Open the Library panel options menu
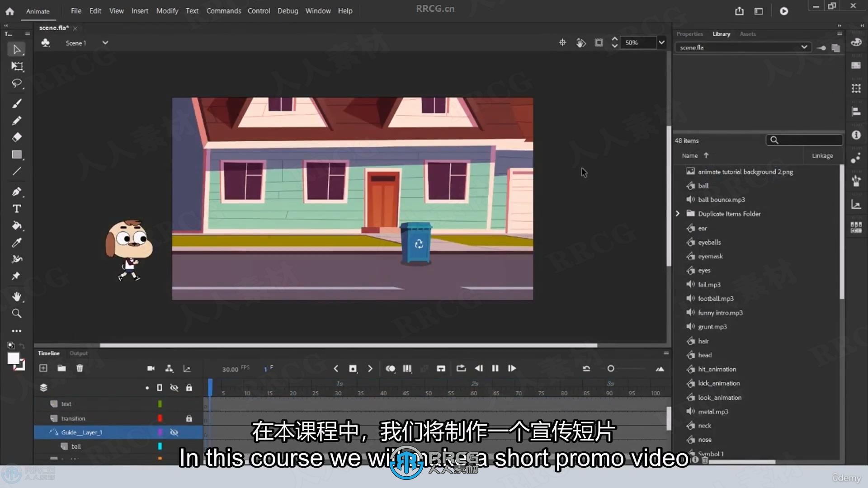This screenshot has height=488, width=868. 840,34
